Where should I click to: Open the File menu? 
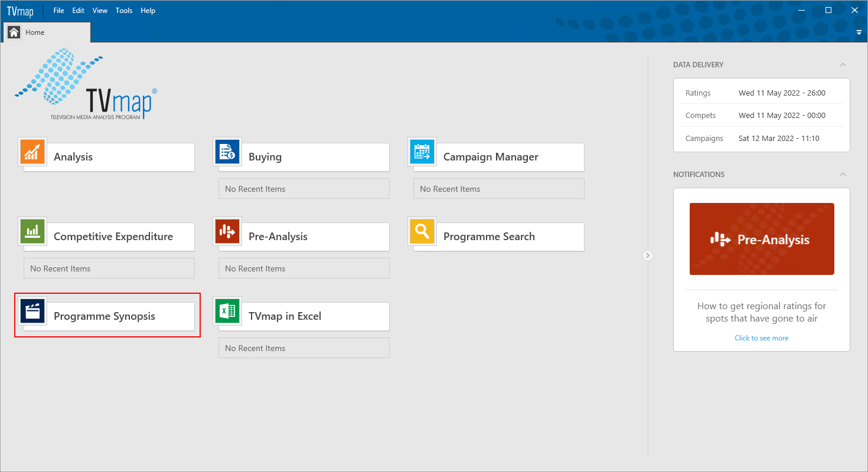pos(58,11)
